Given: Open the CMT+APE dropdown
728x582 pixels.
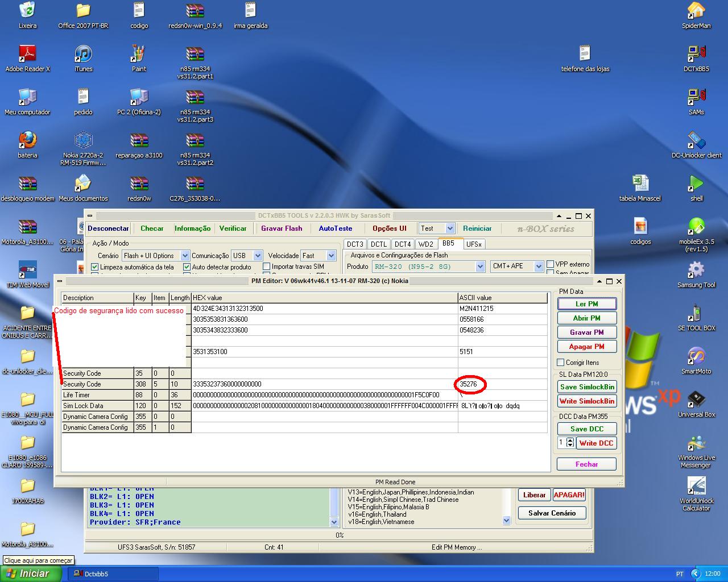Looking at the screenshot, I should pyautogui.click(x=538, y=267).
